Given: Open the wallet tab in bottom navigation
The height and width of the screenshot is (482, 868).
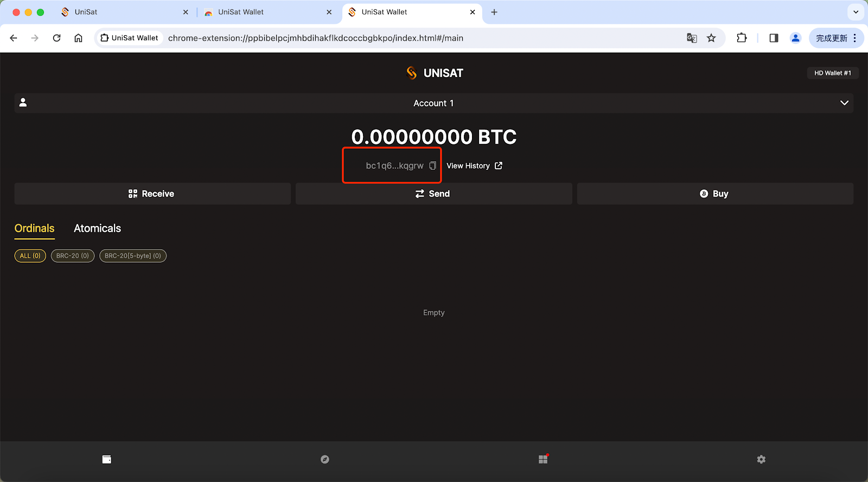Looking at the screenshot, I should tap(107, 459).
